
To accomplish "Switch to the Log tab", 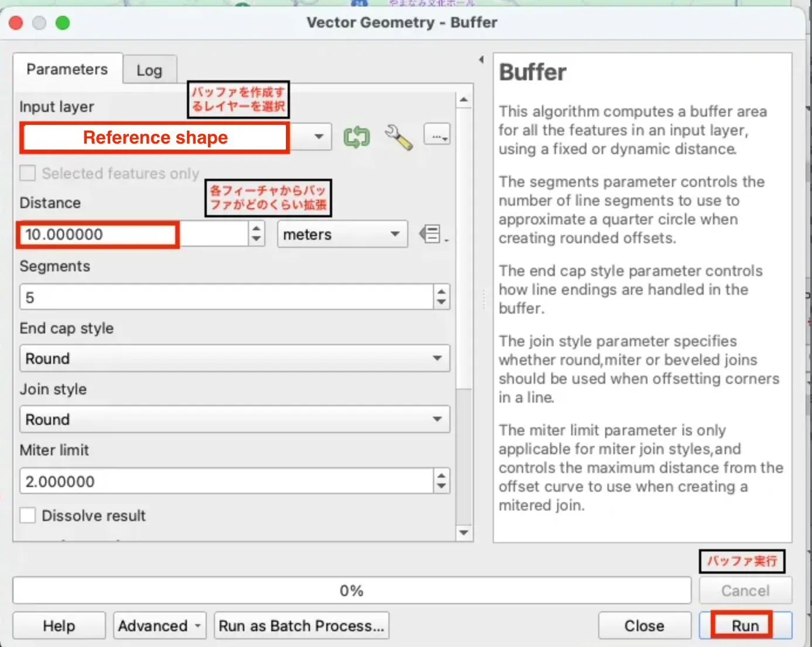I will (x=149, y=70).
